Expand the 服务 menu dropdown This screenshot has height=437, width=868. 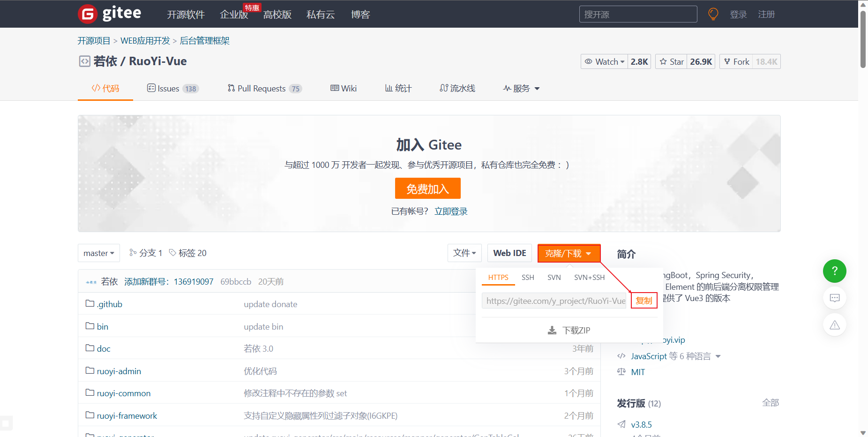[x=521, y=88]
